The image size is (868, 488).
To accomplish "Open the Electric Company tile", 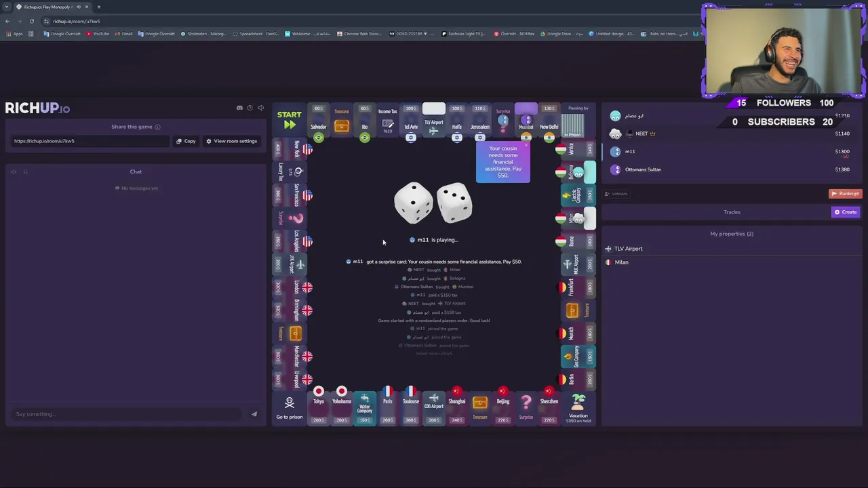I will (x=578, y=195).
